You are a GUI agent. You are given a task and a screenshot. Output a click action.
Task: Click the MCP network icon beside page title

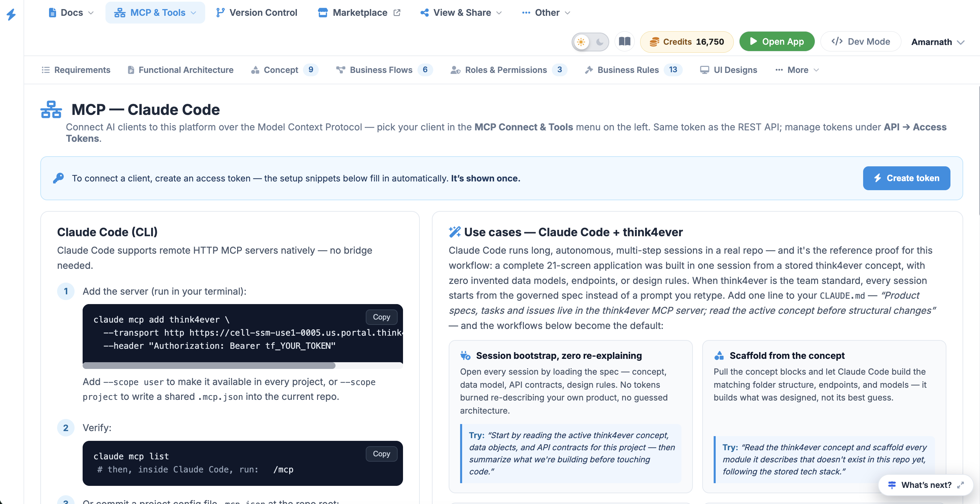click(51, 110)
